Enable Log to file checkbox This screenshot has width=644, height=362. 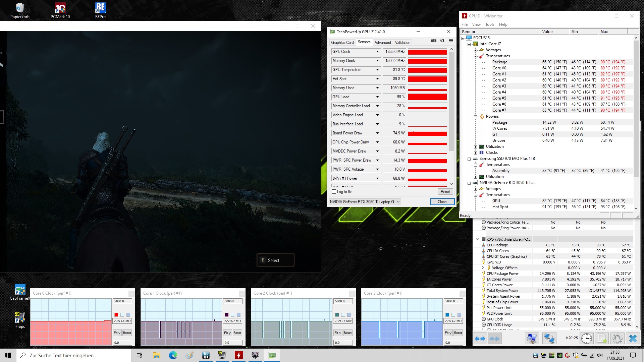pos(334,192)
